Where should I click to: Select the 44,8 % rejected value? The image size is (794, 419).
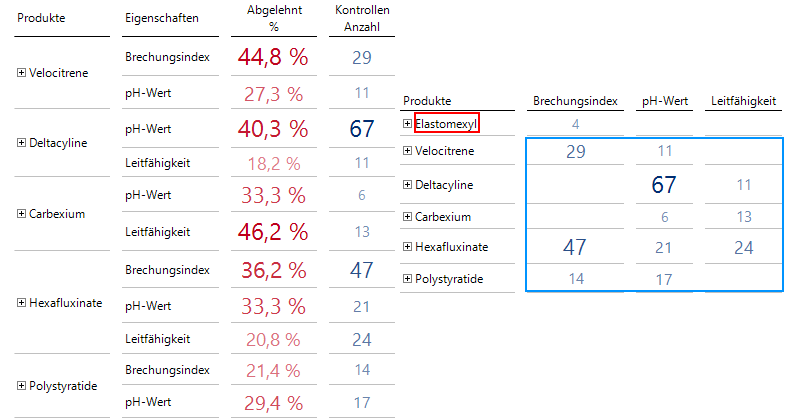tap(273, 57)
